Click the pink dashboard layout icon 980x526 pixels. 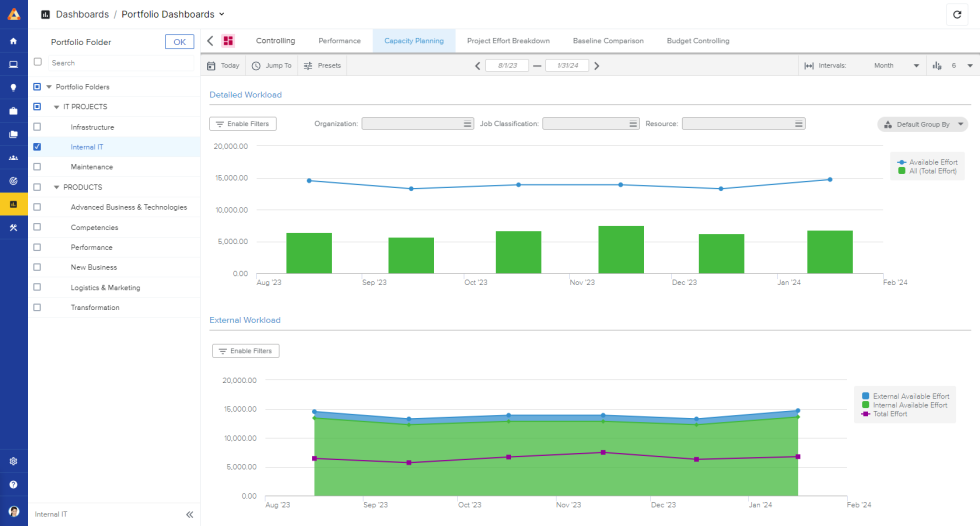tap(228, 41)
